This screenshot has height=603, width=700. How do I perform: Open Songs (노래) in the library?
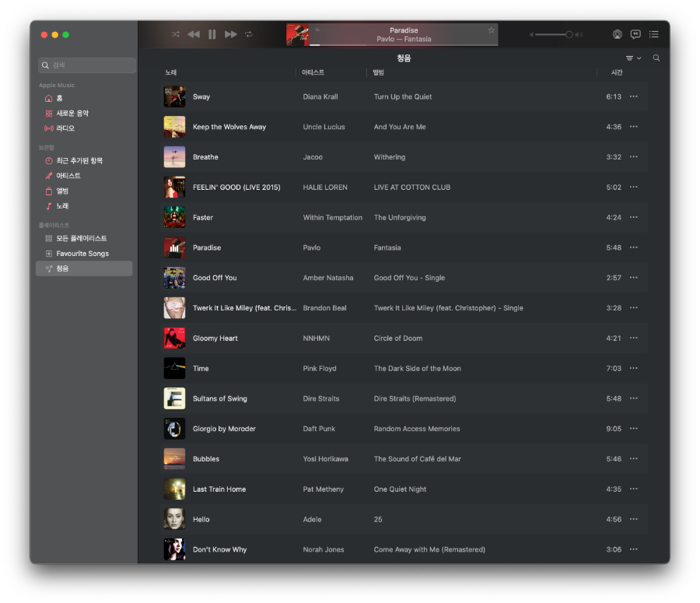[x=84, y=206]
